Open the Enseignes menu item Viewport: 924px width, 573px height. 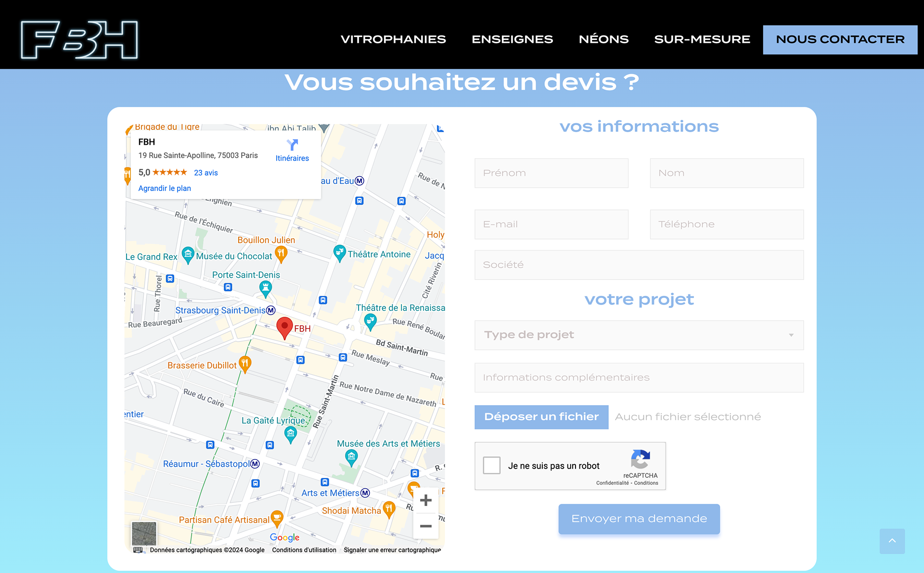tap(512, 39)
